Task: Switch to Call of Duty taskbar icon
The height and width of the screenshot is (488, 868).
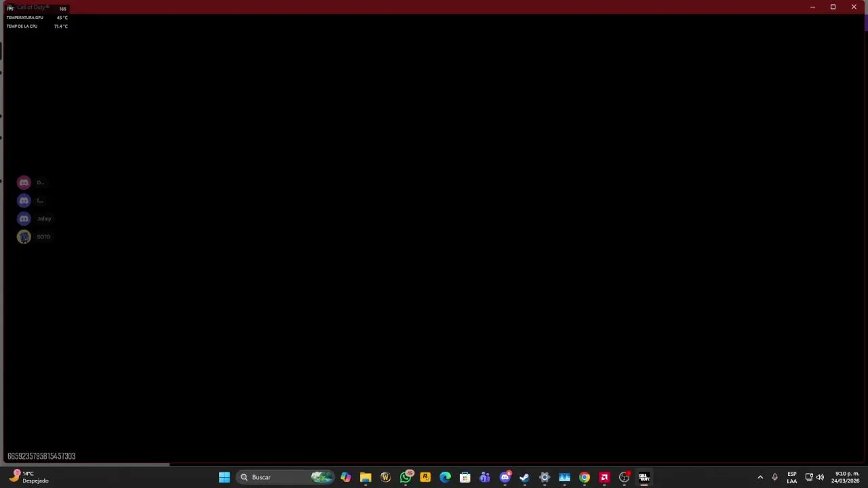Action: click(644, 477)
